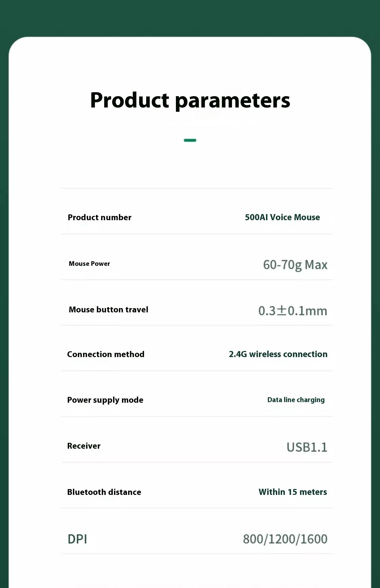Select the "Receiver" label

point(84,446)
